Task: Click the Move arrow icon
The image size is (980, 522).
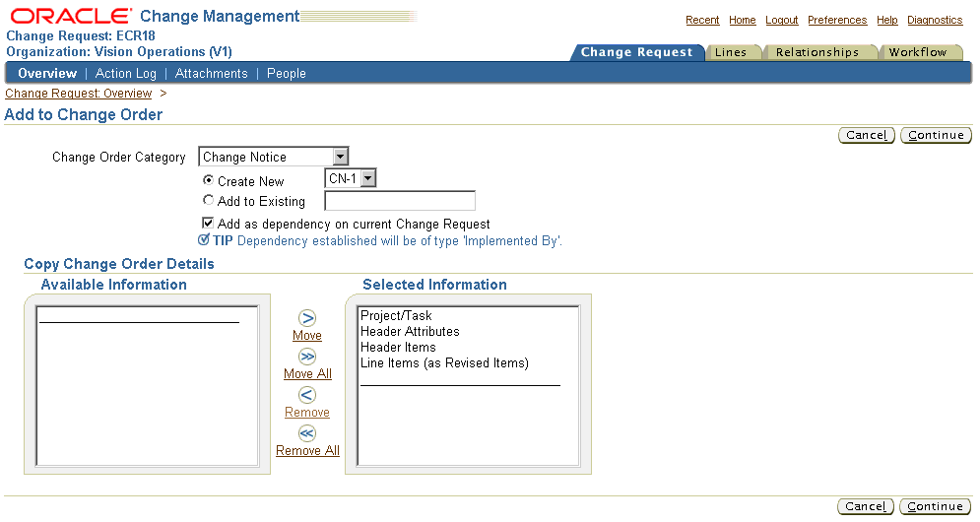Action: pos(307,318)
